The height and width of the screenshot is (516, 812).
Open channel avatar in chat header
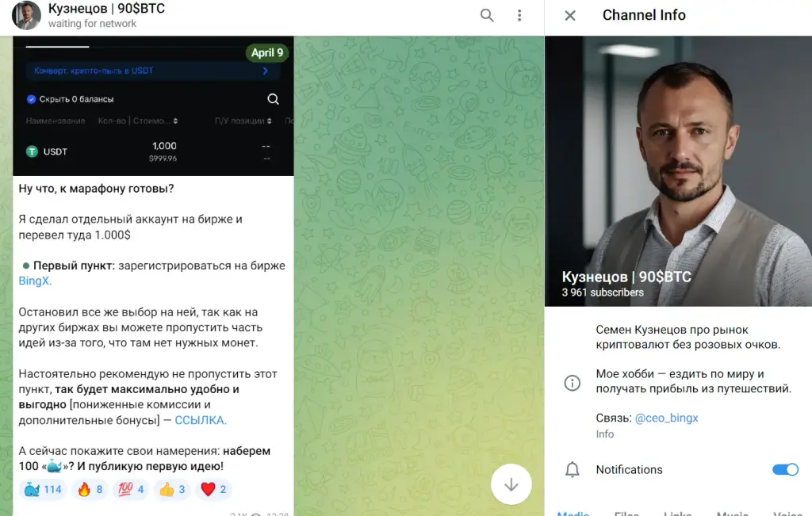click(x=26, y=15)
